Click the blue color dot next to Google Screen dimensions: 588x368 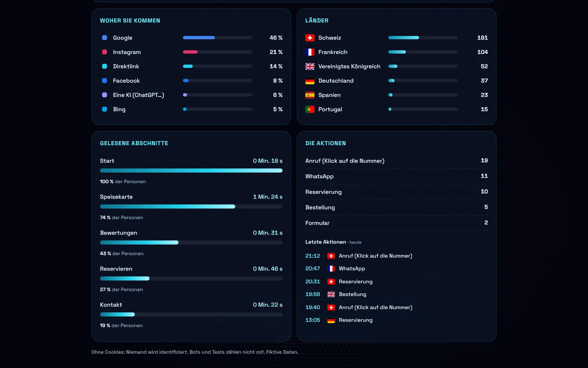click(104, 38)
